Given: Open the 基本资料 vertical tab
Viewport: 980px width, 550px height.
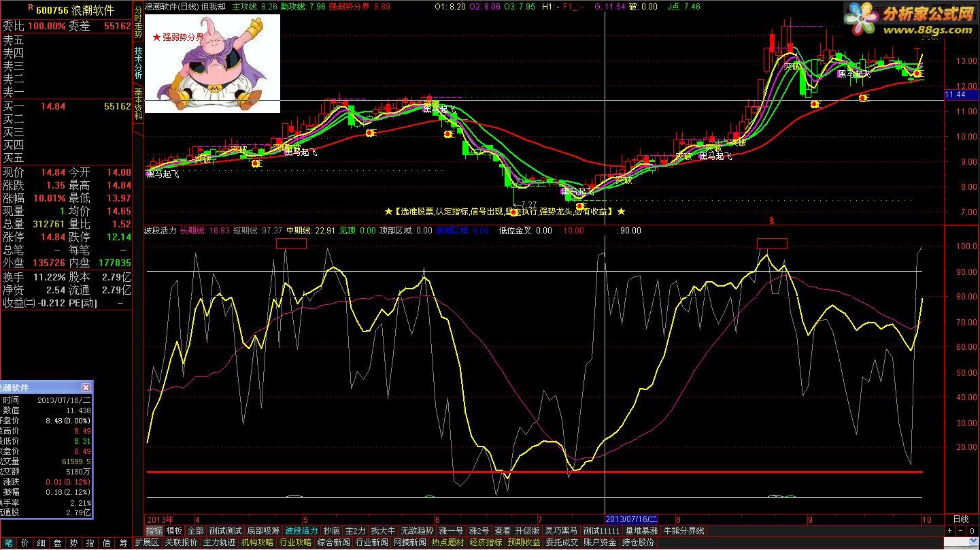Looking at the screenshot, I should pyautogui.click(x=138, y=103).
